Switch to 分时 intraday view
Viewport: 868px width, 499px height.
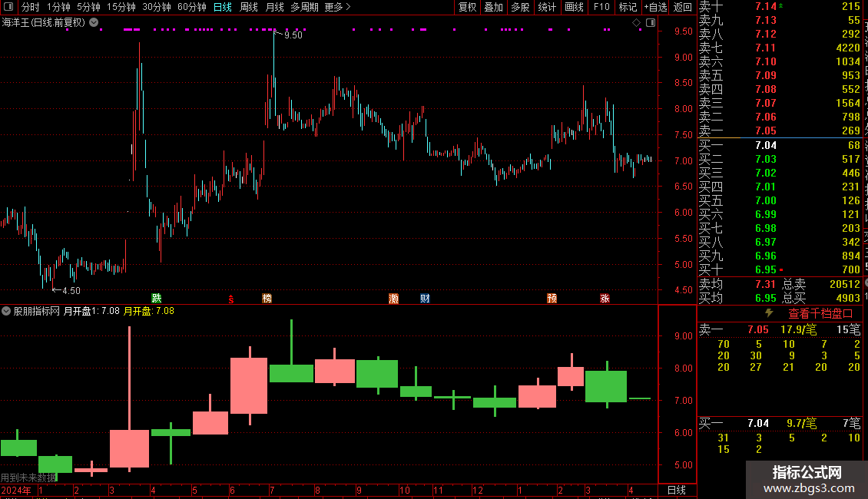tap(31, 7)
